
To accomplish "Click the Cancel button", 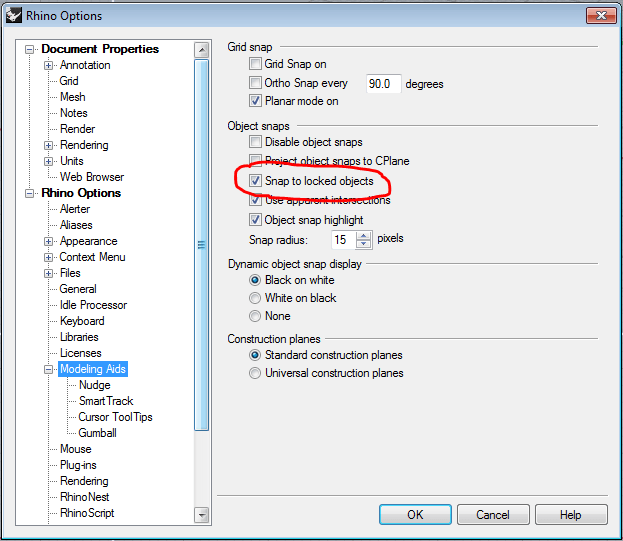I will click(493, 515).
